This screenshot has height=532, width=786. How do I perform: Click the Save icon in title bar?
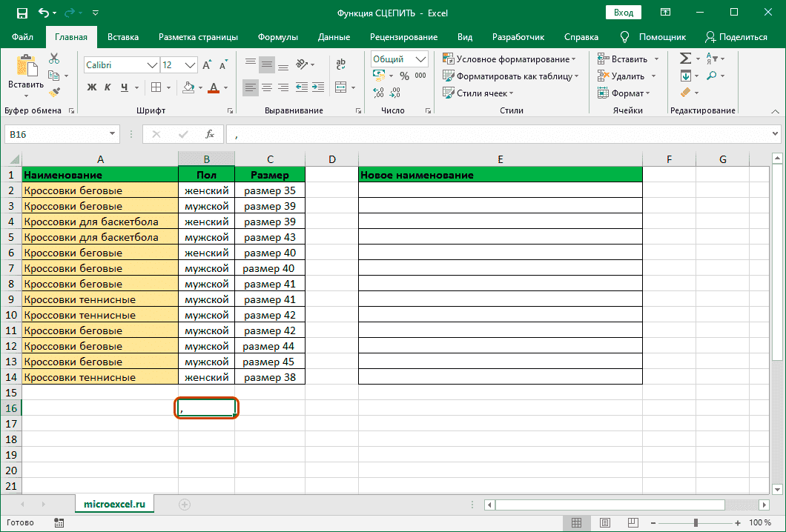pyautogui.click(x=22, y=13)
